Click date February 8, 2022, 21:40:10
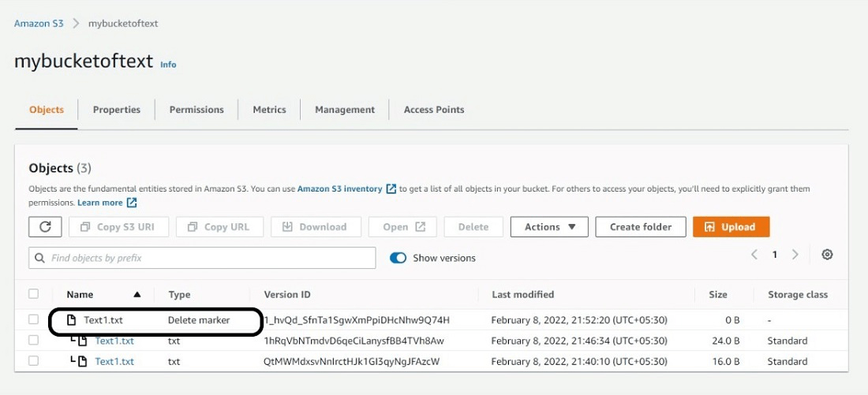 click(x=580, y=362)
